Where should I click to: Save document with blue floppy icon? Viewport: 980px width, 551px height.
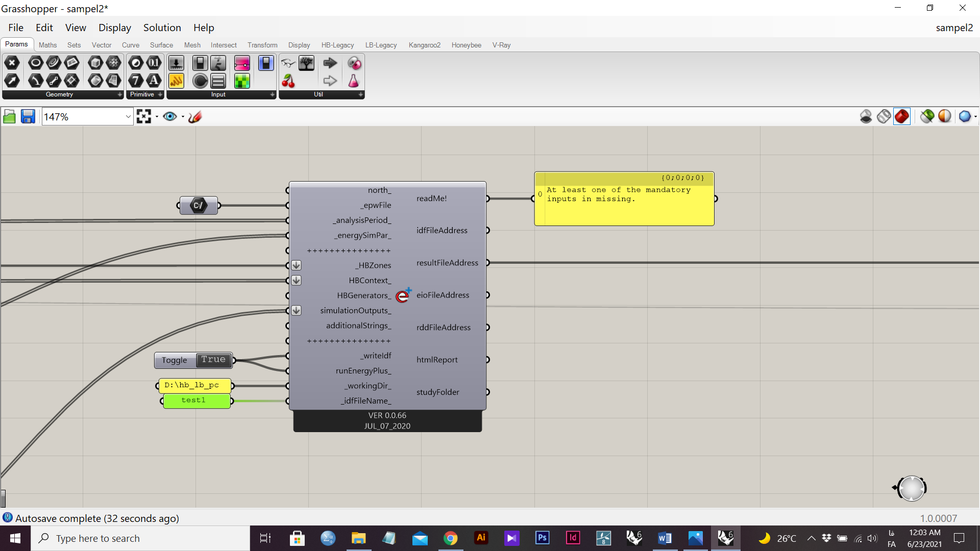click(x=28, y=117)
